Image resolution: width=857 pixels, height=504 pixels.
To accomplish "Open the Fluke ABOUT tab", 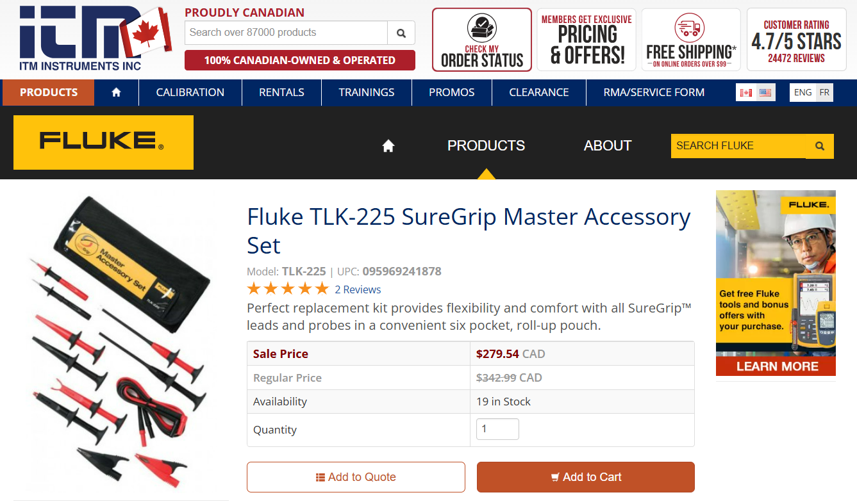I will point(607,145).
